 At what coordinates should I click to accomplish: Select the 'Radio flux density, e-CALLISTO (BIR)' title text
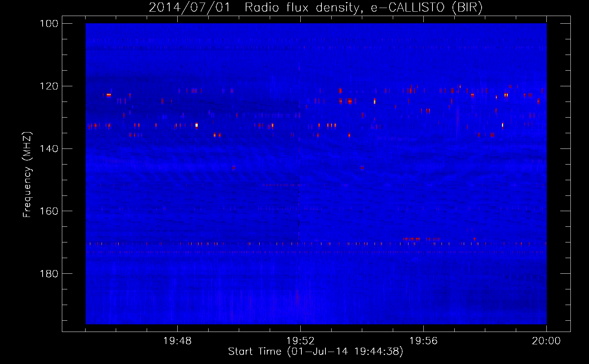[x=363, y=8]
